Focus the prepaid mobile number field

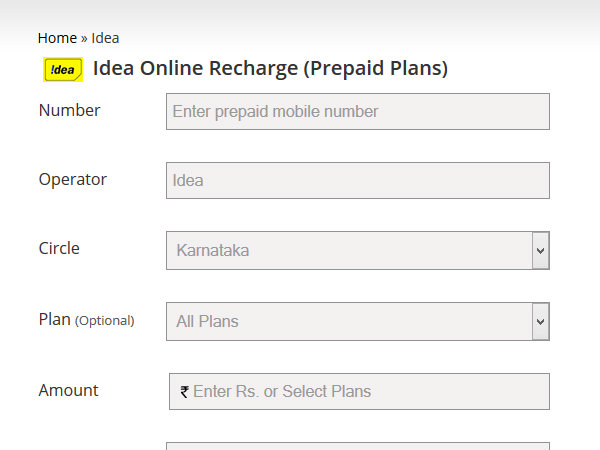coord(357,112)
